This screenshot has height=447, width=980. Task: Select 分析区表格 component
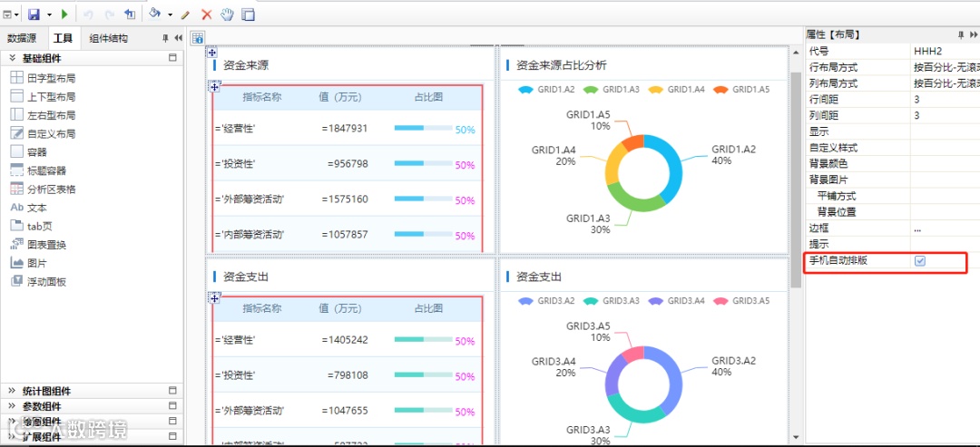(x=44, y=189)
